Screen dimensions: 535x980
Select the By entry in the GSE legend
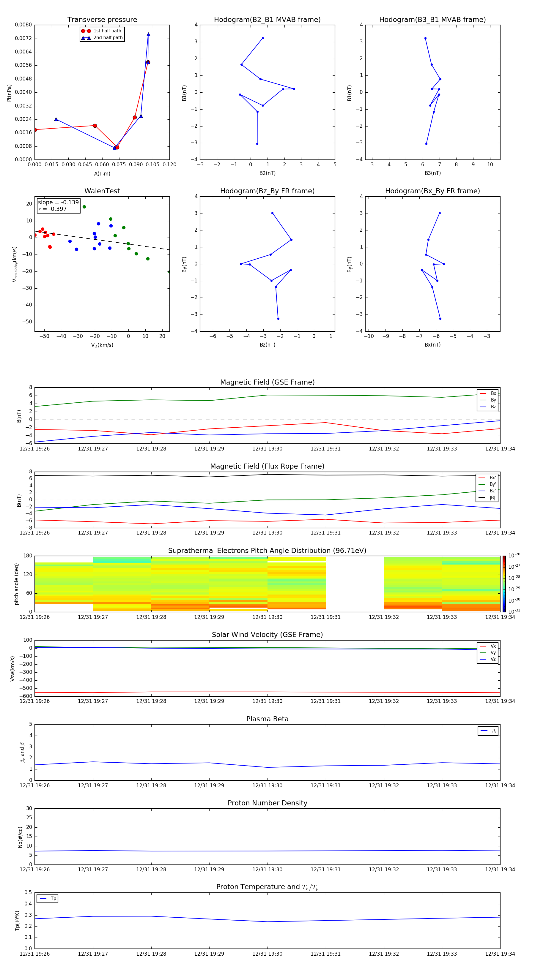coord(488,400)
